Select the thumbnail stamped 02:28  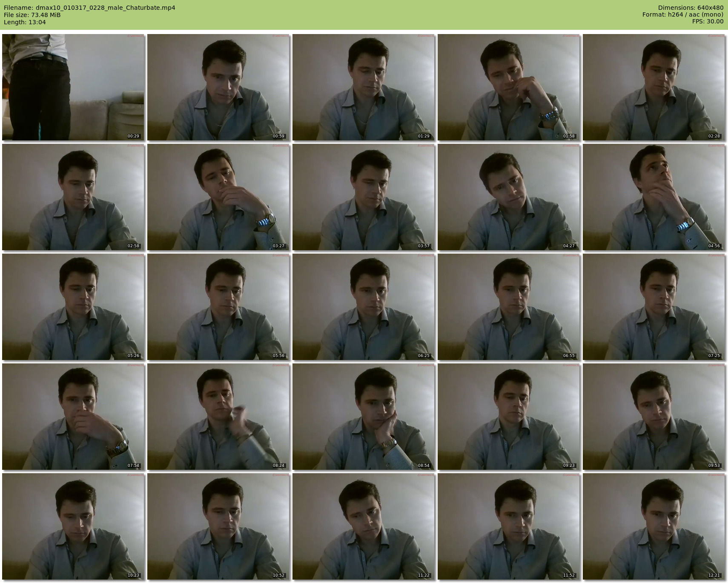pyautogui.click(x=653, y=87)
